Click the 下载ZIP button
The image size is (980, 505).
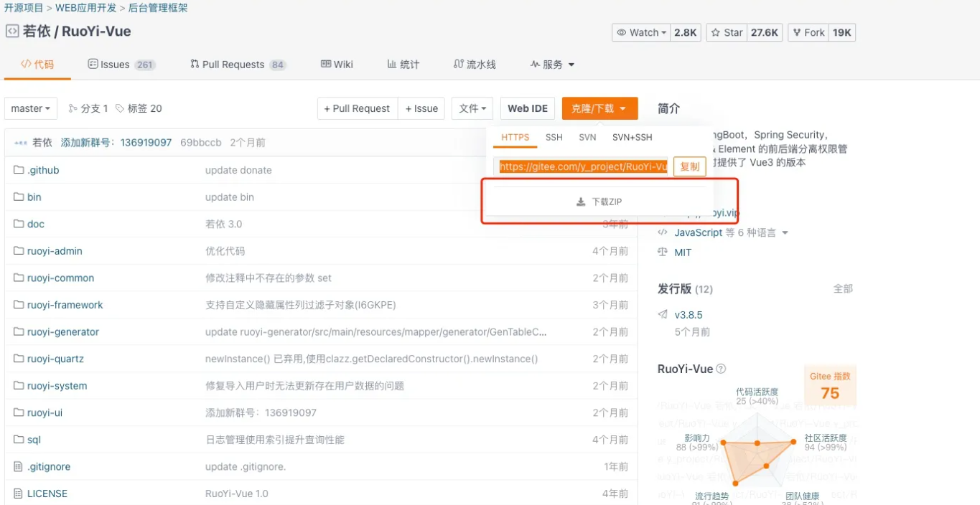[599, 202]
